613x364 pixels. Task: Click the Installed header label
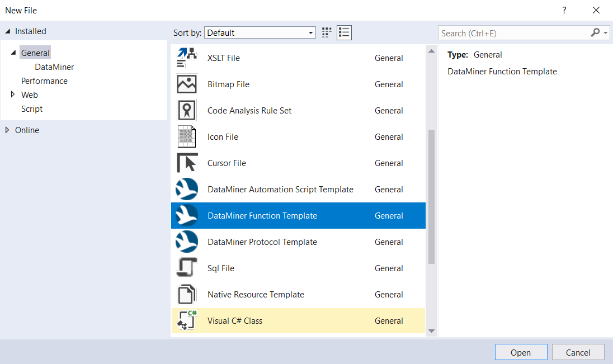pos(31,31)
